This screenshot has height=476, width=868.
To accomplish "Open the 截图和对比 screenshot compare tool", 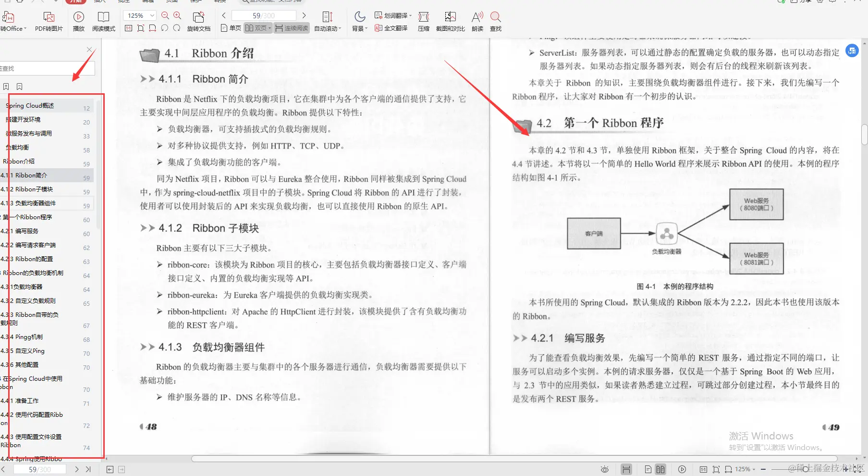I will 450,20.
